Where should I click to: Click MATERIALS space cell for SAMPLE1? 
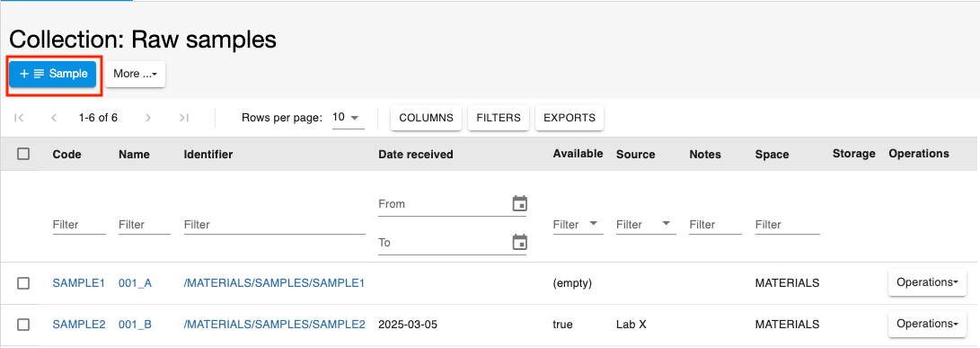coord(788,283)
